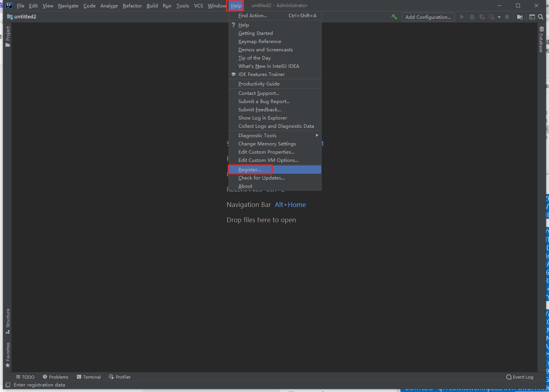Click the question mark Help icon

point(233,25)
